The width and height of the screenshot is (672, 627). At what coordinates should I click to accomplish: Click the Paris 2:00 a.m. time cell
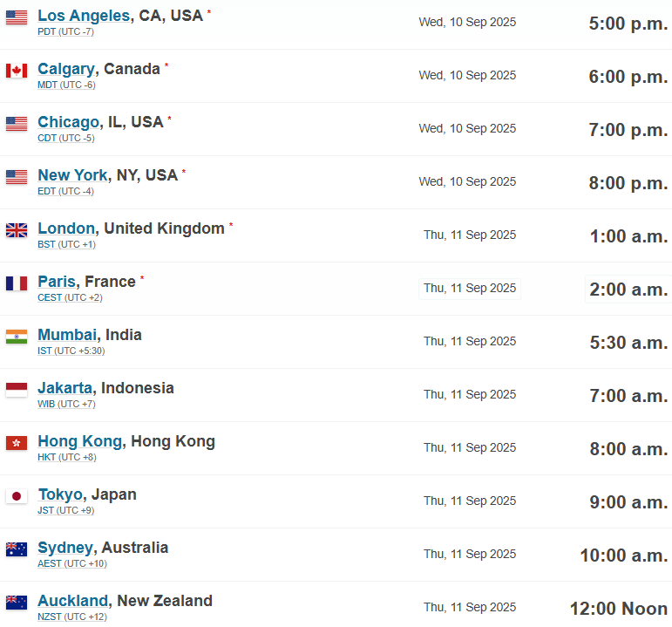[628, 289]
